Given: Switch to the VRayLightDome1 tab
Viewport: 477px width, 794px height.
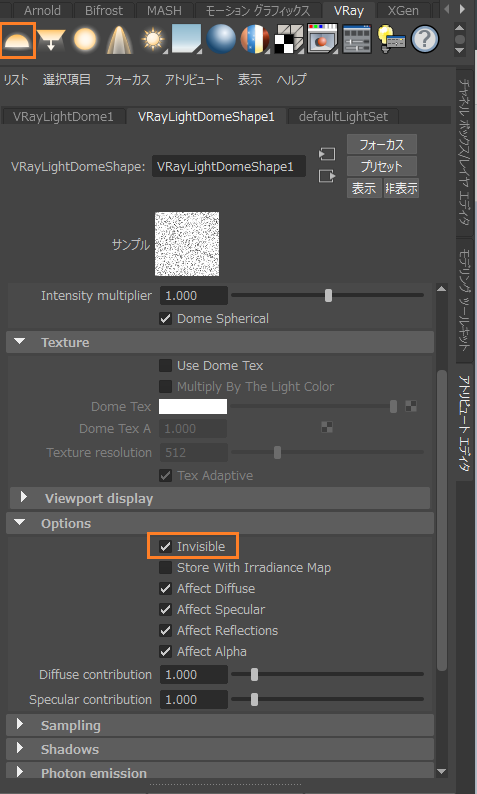Looking at the screenshot, I should tap(63, 116).
